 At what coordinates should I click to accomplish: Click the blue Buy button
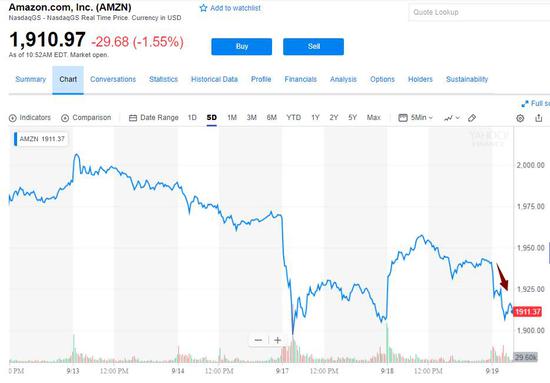pos(242,47)
